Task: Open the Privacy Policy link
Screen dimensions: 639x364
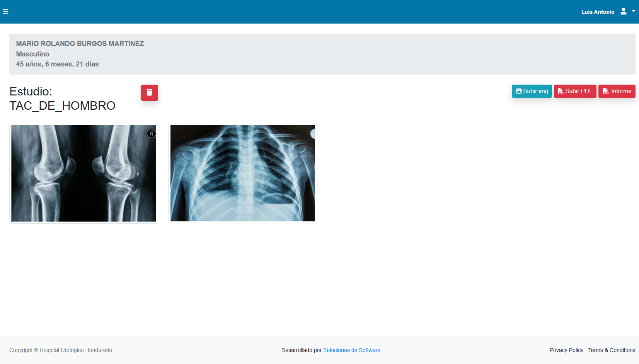Action: (x=566, y=350)
